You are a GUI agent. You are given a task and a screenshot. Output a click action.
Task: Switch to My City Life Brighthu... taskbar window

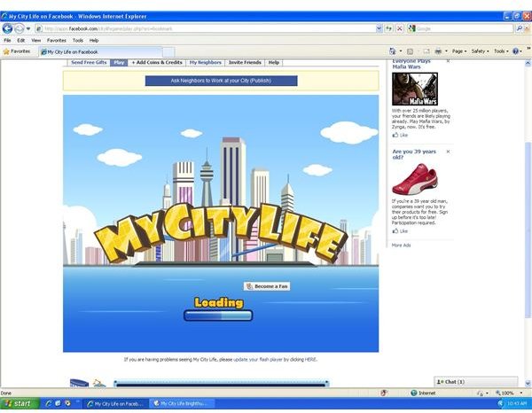[182, 403]
